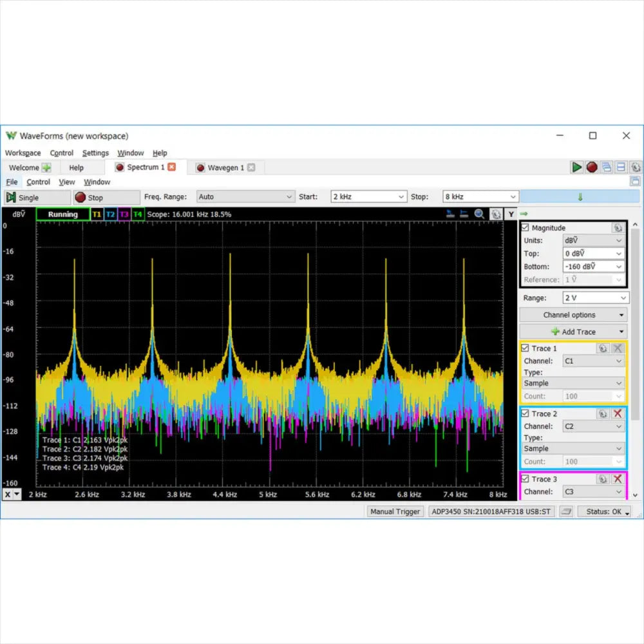Uncheck the Magnitude checkbox
Image resolution: width=644 pixels, height=644 pixels.
pyautogui.click(x=526, y=228)
